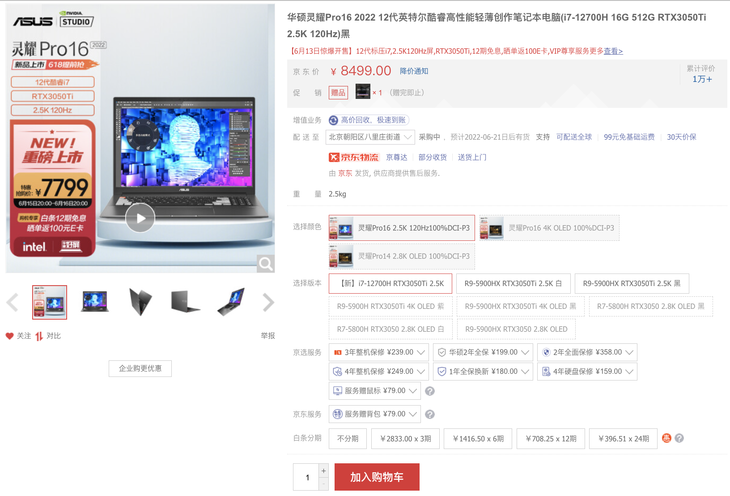Image resolution: width=730 pixels, height=496 pixels.
Task: Click the 降价通知 price alert link
Action: 414,71
